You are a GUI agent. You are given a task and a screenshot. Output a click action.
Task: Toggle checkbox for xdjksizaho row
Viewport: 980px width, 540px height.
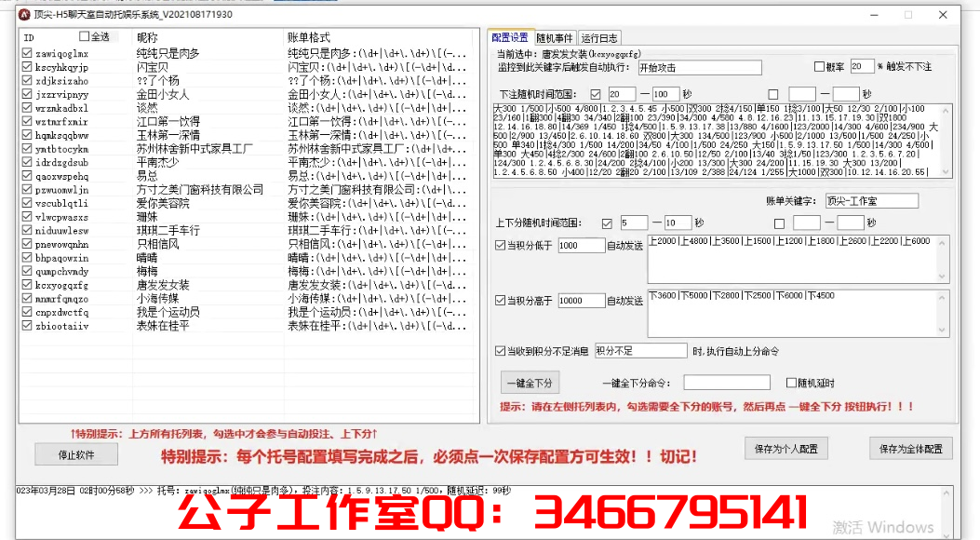pyautogui.click(x=27, y=81)
